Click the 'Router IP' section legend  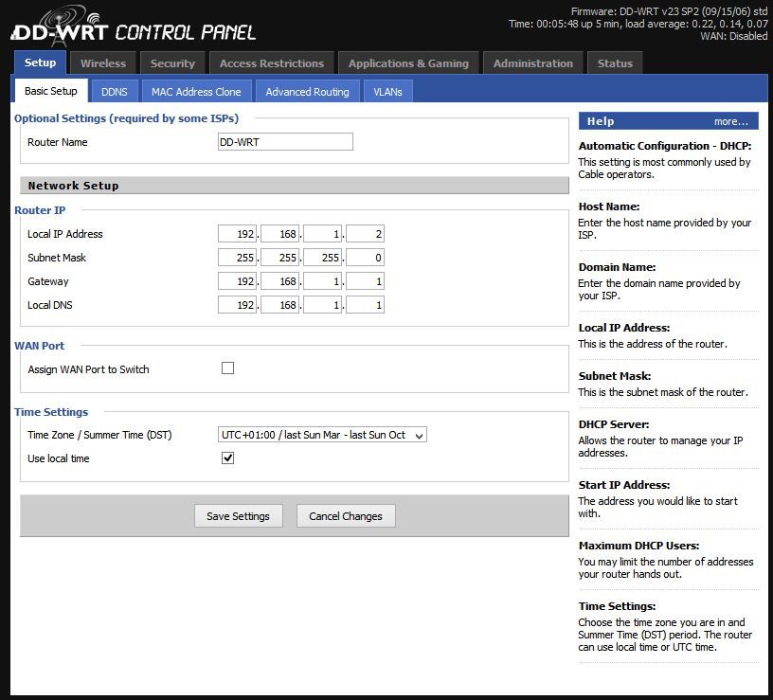coord(40,210)
